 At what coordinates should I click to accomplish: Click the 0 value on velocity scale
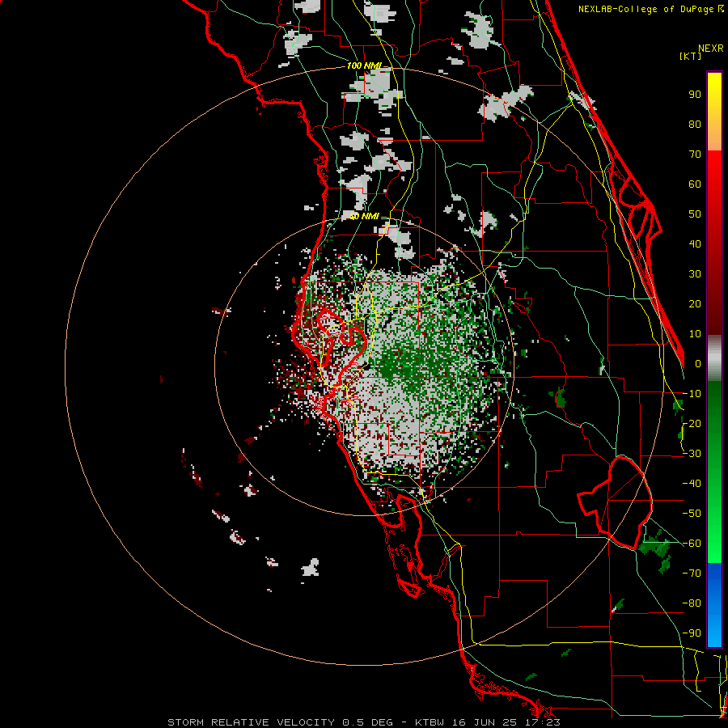coord(698,364)
